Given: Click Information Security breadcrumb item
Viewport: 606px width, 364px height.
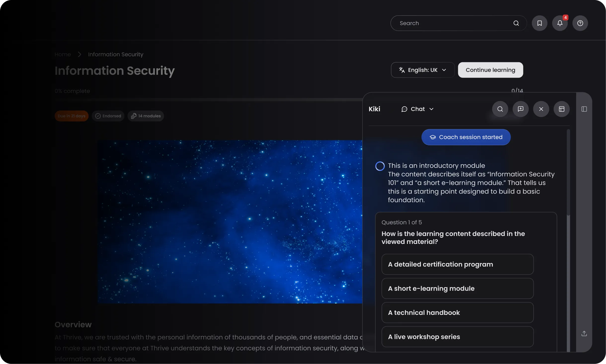Looking at the screenshot, I should [116, 54].
